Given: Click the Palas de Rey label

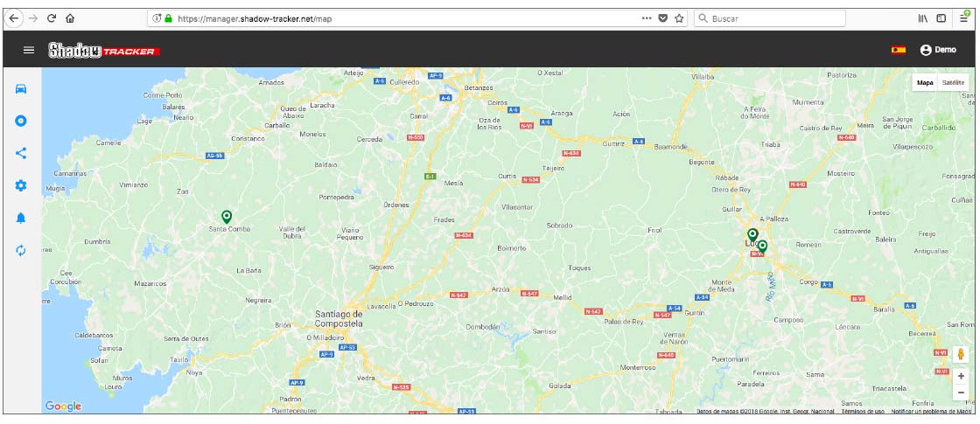Looking at the screenshot, I should 624,322.
